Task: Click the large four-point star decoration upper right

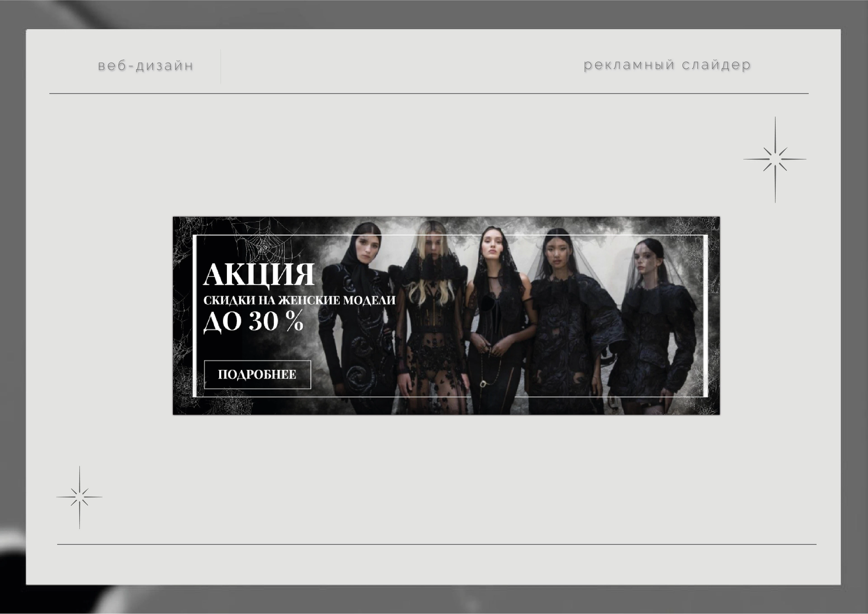Action: [x=775, y=159]
